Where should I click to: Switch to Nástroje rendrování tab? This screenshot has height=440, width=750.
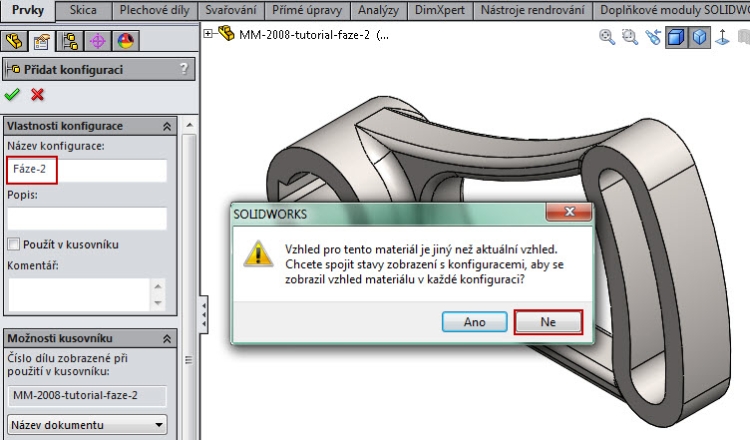(x=532, y=10)
